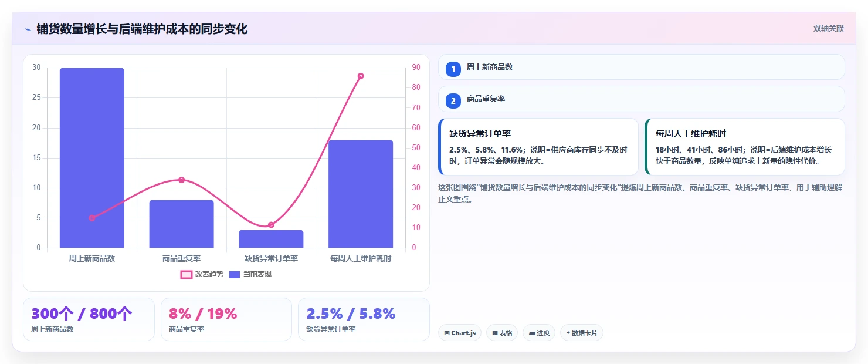Click the 商品重复率 bar in chart
The image size is (868, 364).
[x=181, y=224]
